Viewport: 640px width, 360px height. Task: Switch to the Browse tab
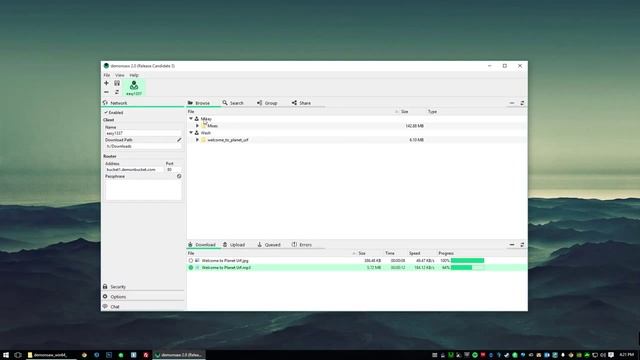199,103
